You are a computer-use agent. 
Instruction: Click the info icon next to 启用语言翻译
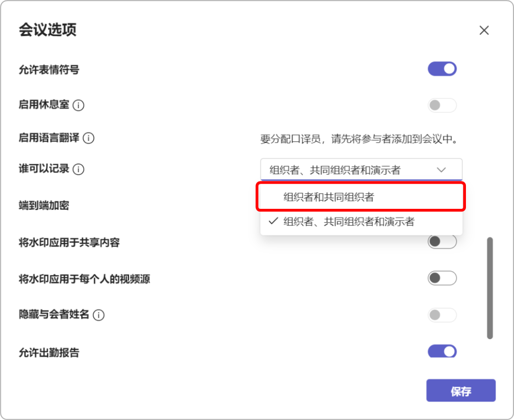[88, 138]
